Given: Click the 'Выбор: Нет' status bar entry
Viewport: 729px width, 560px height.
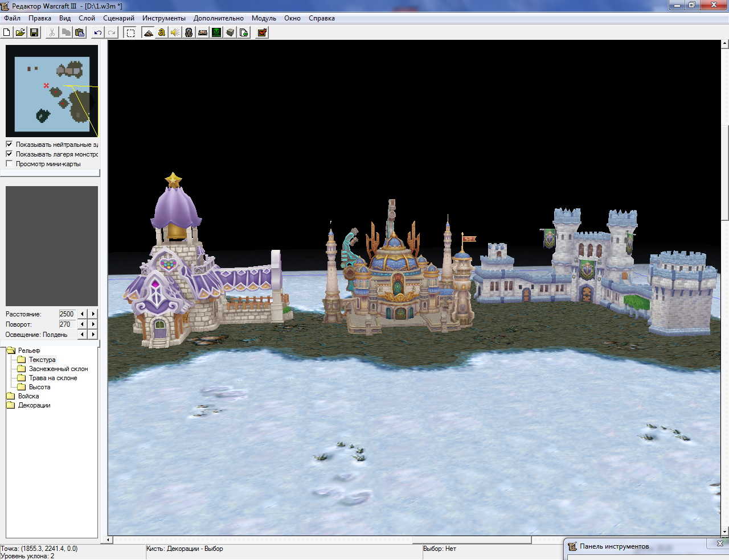Looking at the screenshot, I should pyautogui.click(x=440, y=549).
